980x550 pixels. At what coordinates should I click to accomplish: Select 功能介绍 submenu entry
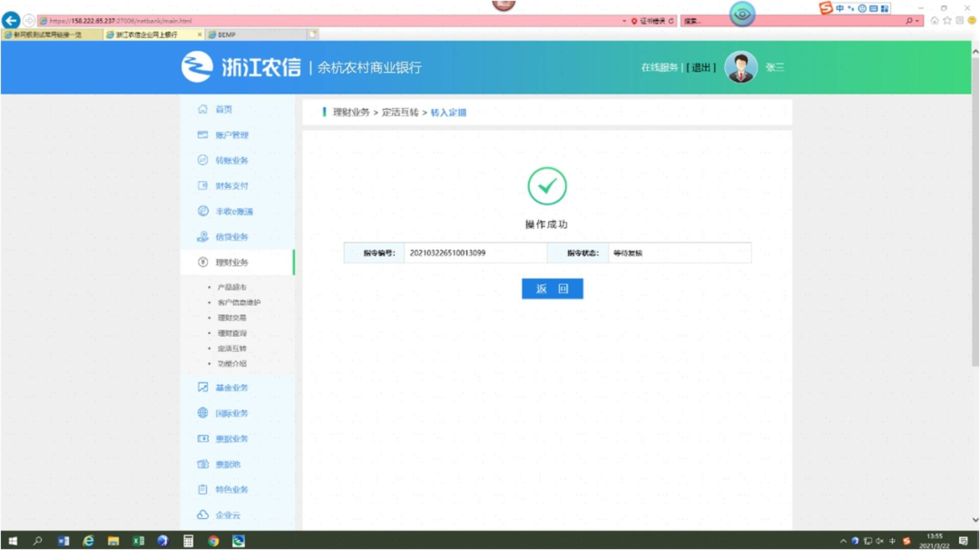coord(232,363)
